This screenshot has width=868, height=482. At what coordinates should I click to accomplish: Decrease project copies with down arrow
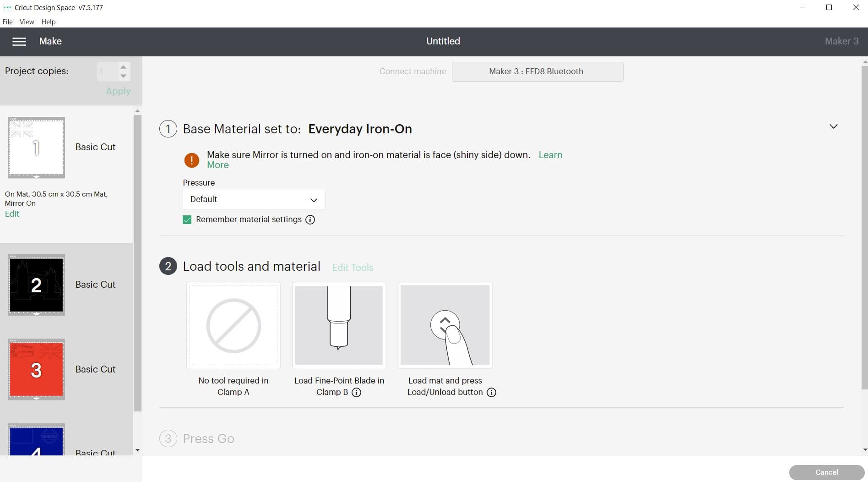(x=123, y=76)
